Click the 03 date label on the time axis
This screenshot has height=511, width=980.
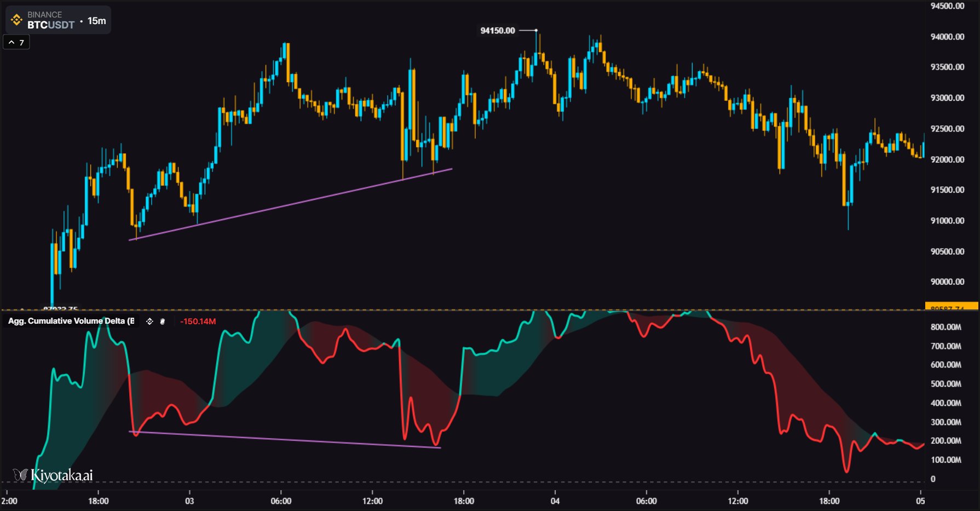click(x=189, y=501)
